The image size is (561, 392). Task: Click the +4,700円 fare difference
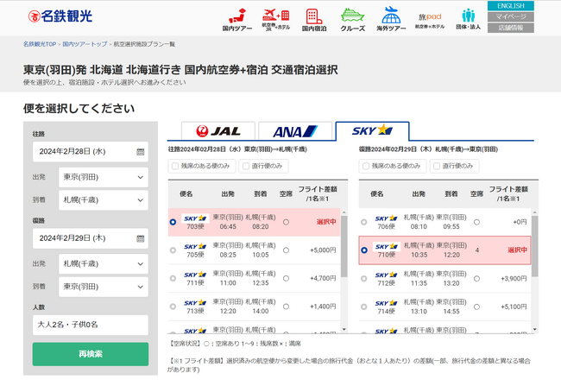coord(323,278)
